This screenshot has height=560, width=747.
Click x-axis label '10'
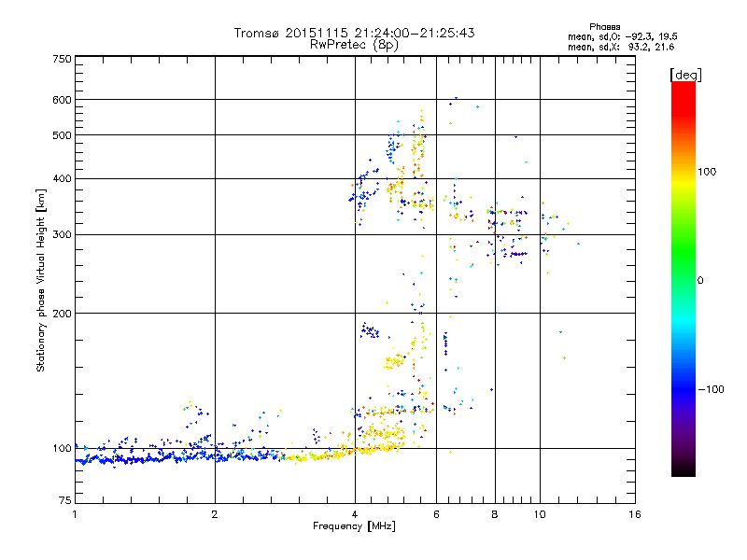coord(540,514)
